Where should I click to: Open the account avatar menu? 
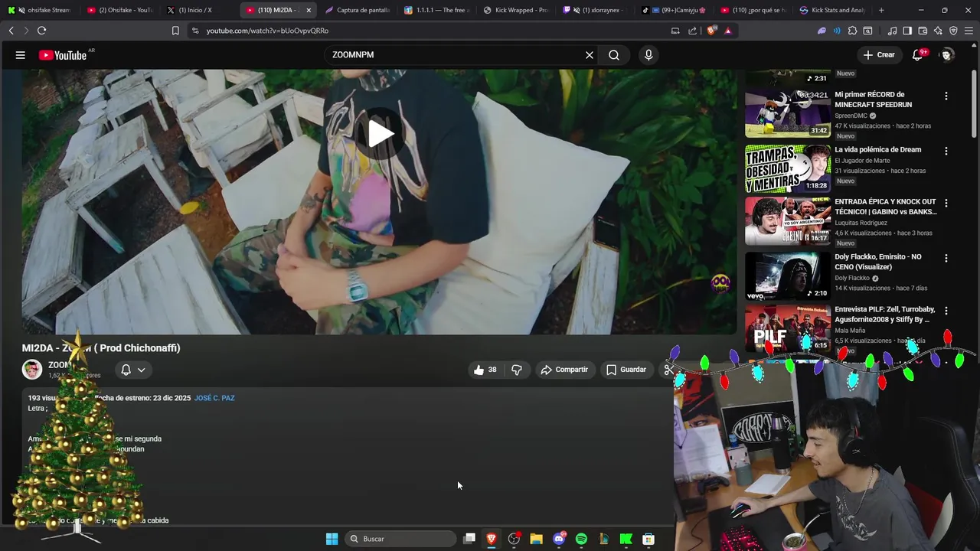click(947, 55)
